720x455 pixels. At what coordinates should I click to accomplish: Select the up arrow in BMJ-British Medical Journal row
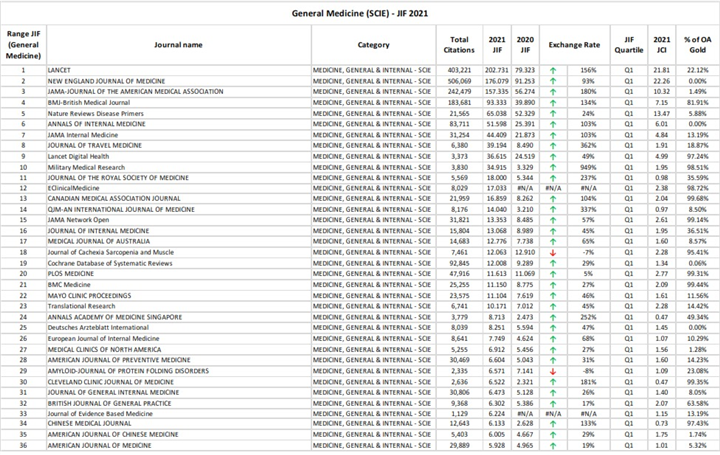[553, 103]
